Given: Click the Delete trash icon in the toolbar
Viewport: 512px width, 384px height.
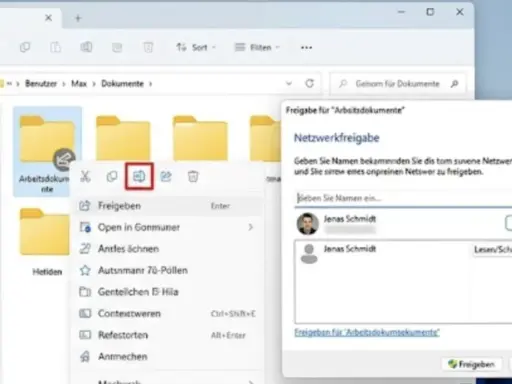Looking at the screenshot, I should (x=148, y=47).
